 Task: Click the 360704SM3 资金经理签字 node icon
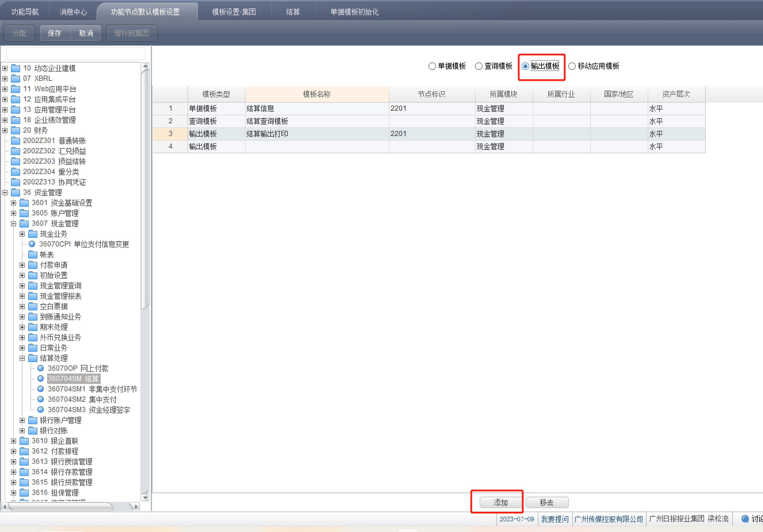pos(41,409)
